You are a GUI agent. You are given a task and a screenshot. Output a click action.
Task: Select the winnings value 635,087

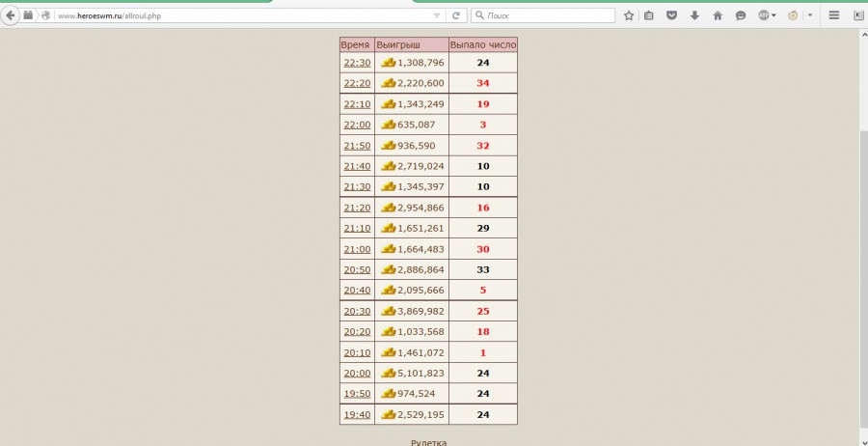(417, 125)
